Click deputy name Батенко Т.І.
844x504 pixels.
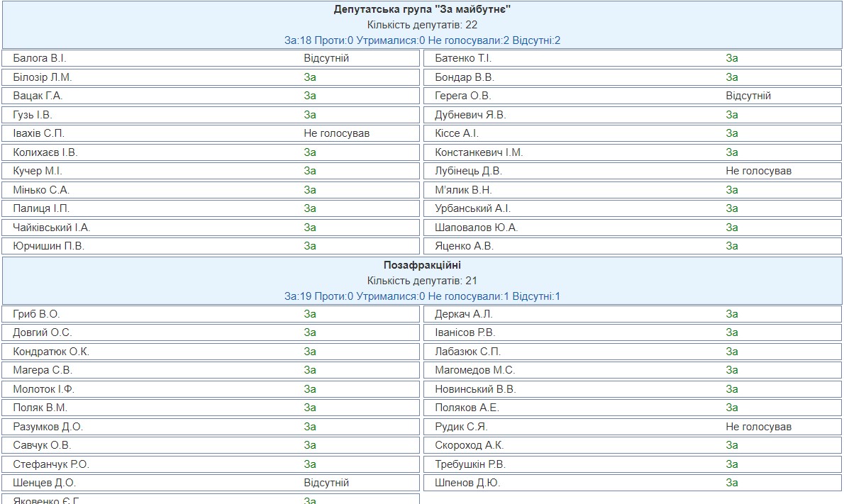pyautogui.click(x=463, y=58)
